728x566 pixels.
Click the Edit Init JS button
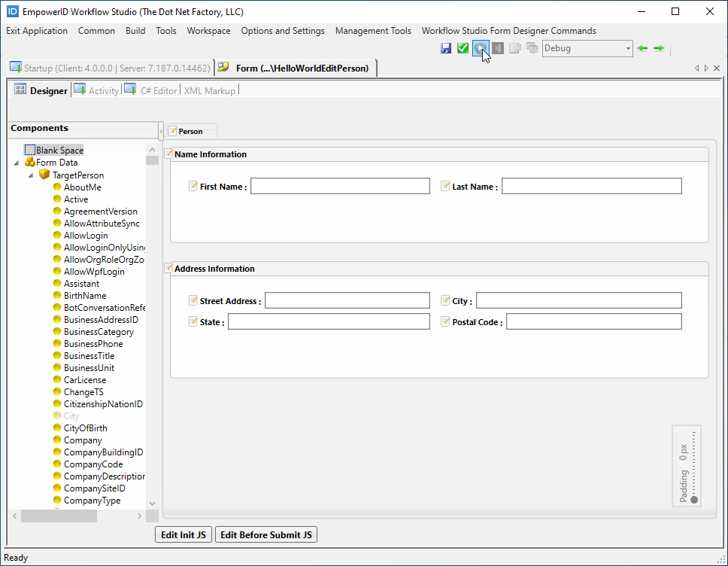click(183, 534)
